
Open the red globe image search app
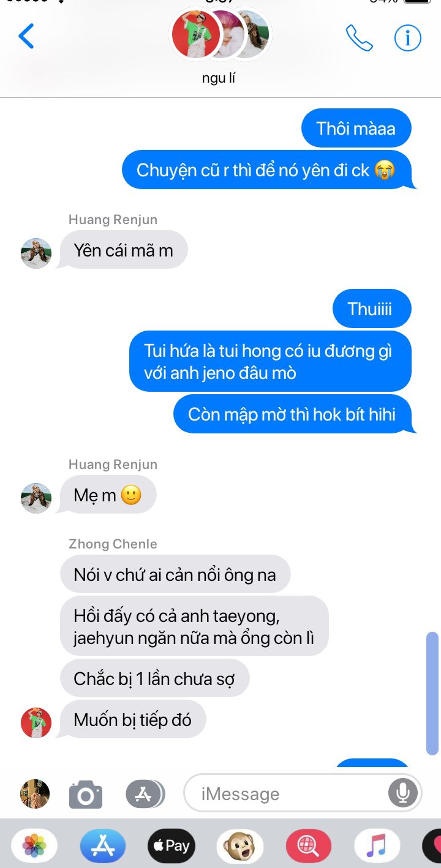[309, 846]
